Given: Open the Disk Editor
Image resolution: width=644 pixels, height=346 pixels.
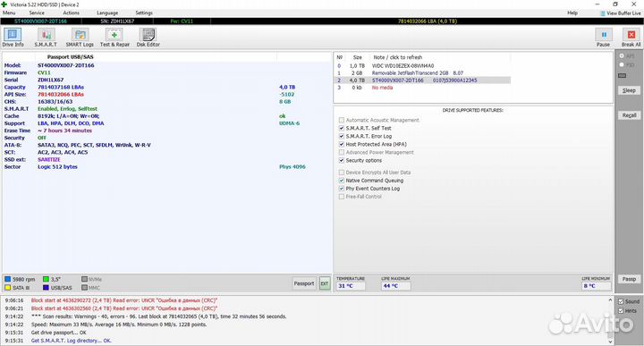Looking at the screenshot, I should 148,38.
